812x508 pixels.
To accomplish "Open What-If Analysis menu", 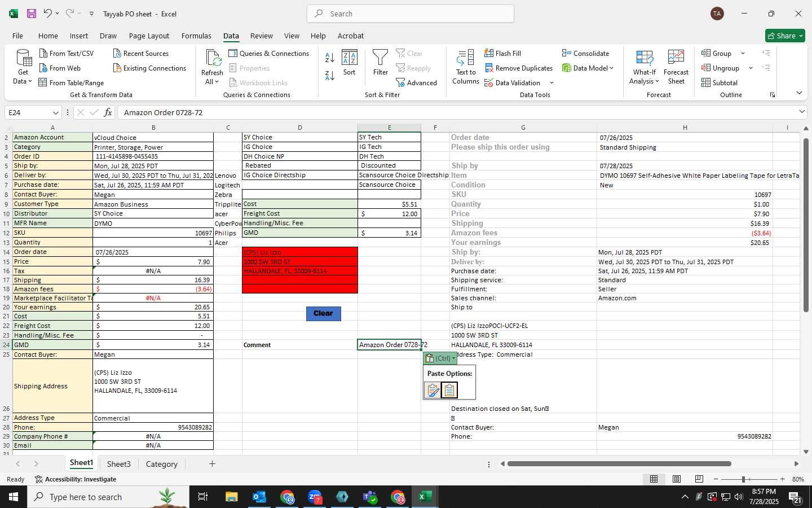I will click(645, 67).
